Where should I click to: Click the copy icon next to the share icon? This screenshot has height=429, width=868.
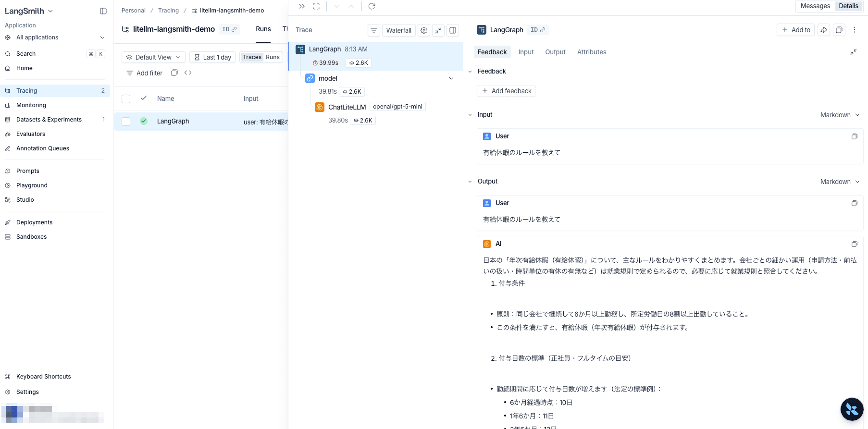click(839, 30)
